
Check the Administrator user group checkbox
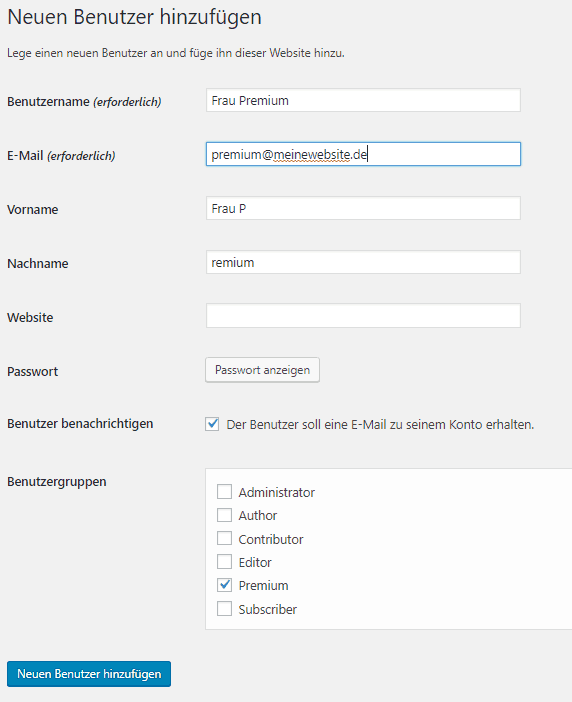tap(224, 492)
